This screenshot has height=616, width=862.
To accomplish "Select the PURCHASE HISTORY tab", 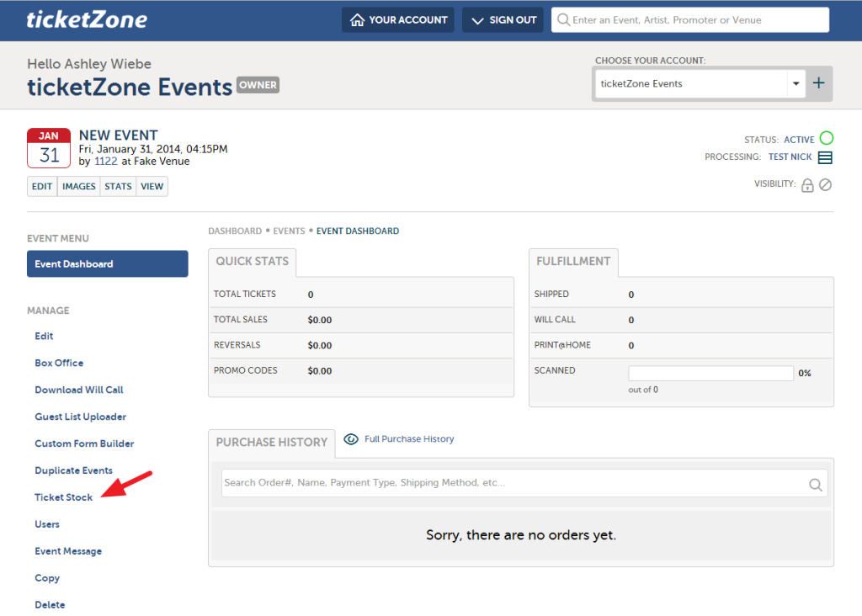I will (272, 443).
